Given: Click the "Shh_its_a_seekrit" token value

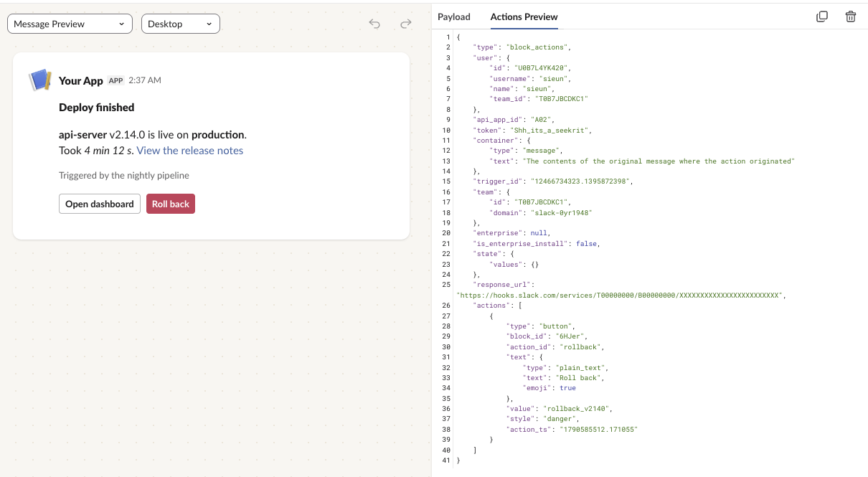Looking at the screenshot, I should pos(549,130).
